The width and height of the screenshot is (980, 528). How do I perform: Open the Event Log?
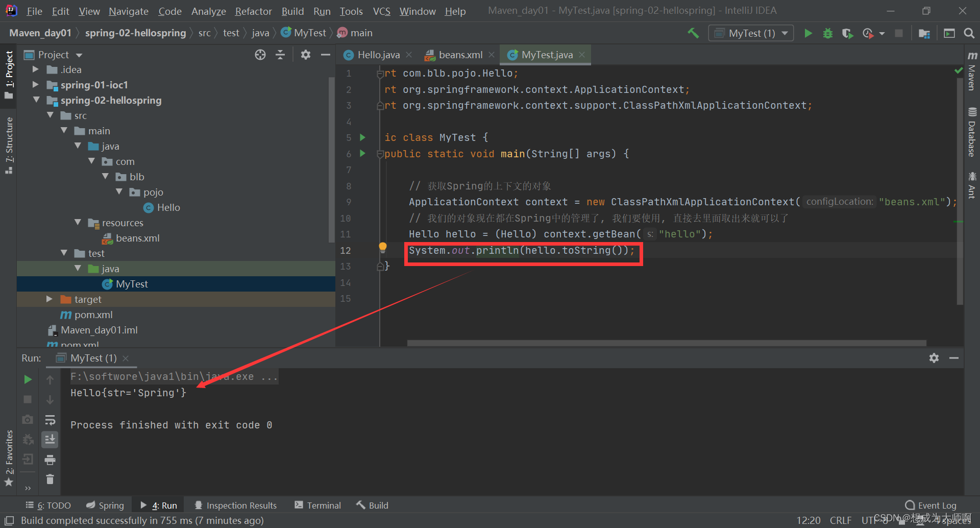point(930,506)
